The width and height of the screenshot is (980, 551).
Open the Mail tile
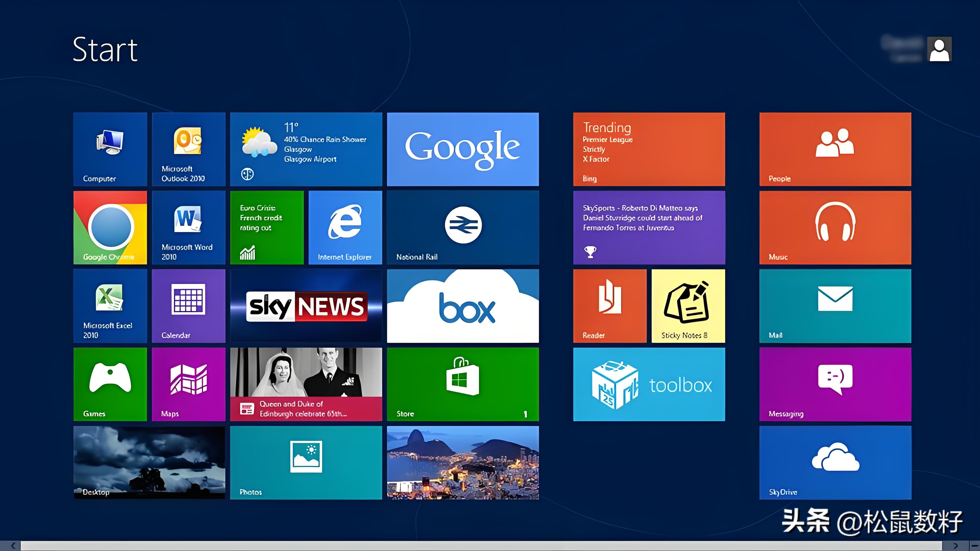[x=835, y=306]
